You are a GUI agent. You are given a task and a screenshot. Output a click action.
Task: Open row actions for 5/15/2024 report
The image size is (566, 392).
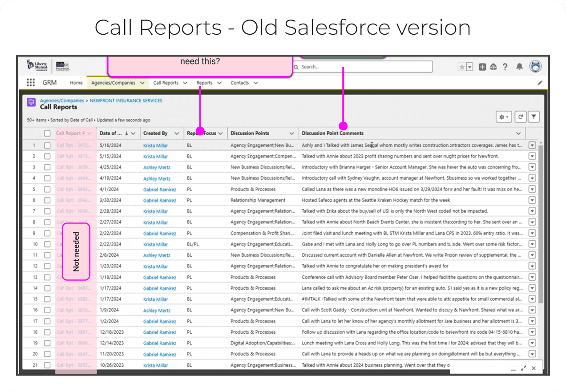pos(532,156)
